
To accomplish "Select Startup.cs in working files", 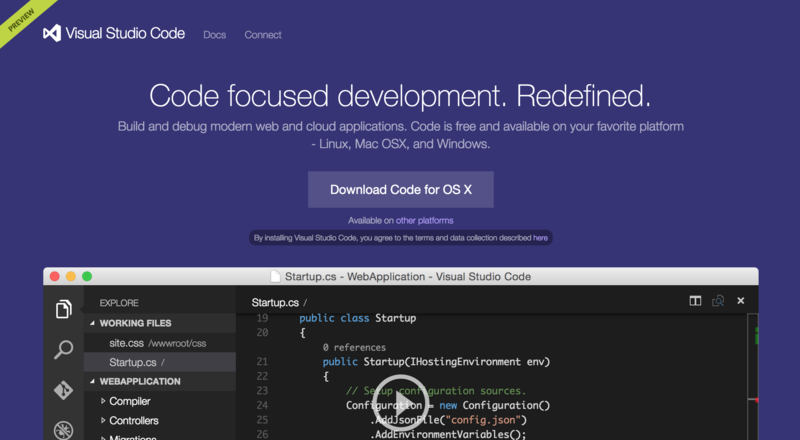I will (160, 362).
